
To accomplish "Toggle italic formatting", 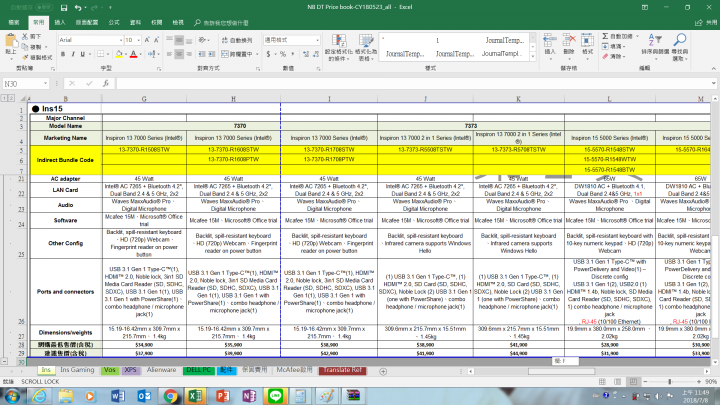I will pos(73,54).
